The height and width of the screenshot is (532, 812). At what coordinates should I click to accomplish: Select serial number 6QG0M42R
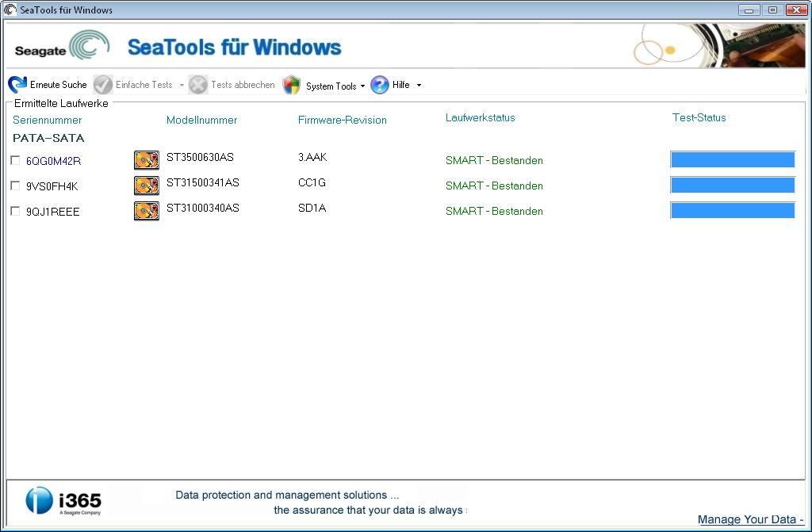[53, 161]
